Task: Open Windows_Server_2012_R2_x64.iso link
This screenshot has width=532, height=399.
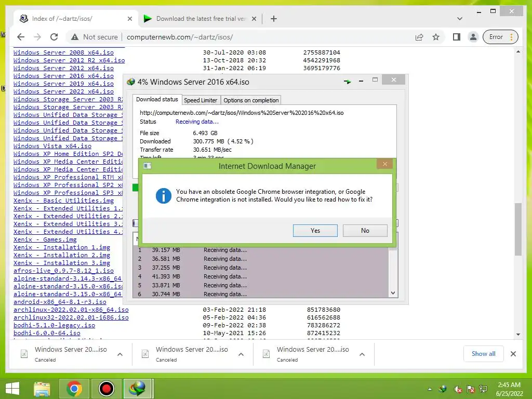Action: (x=69, y=60)
